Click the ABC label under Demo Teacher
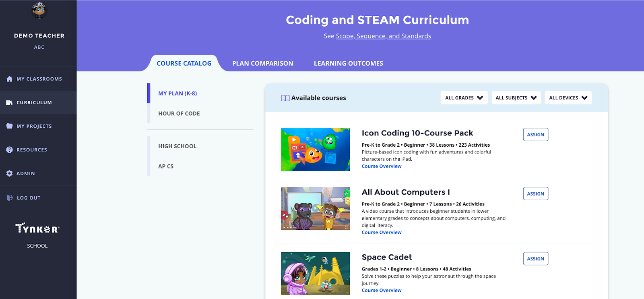 (39, 47)
